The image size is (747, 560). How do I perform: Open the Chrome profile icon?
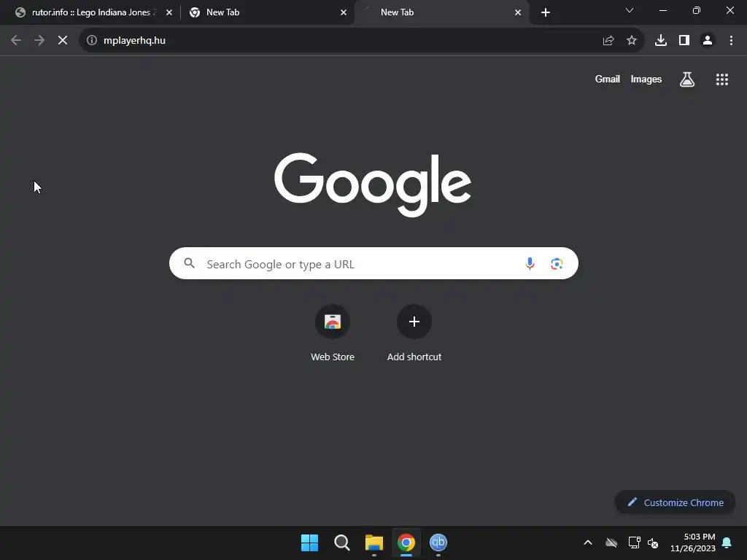tap(708, 41)
